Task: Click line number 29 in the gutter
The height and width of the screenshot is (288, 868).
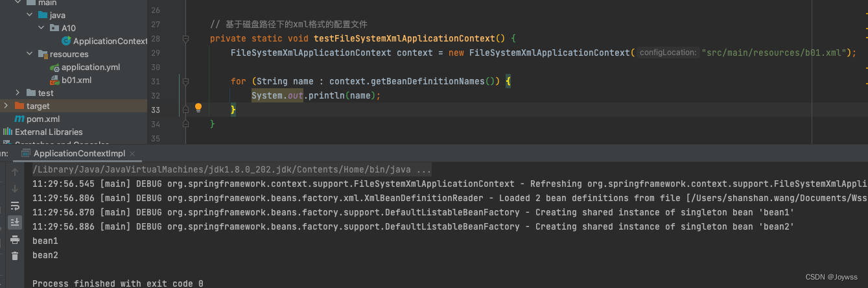Action: 154,53
